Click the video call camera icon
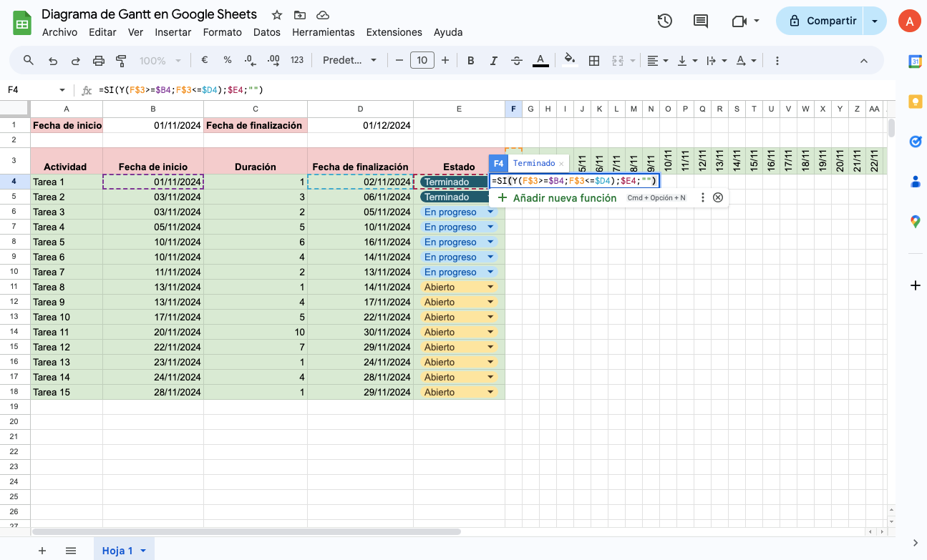927x560 pixels. [739, 21]
